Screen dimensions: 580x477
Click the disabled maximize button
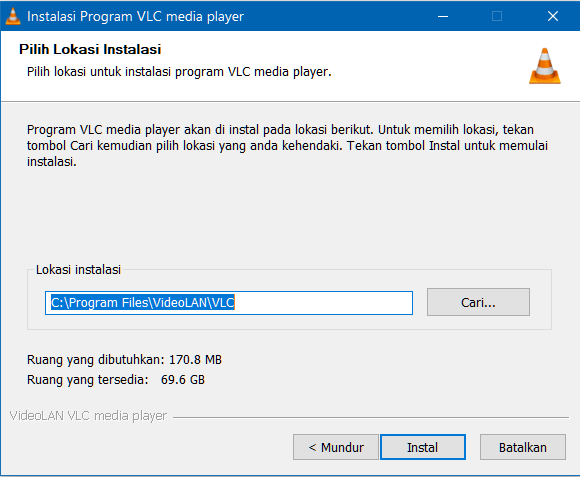pos(497,16)
